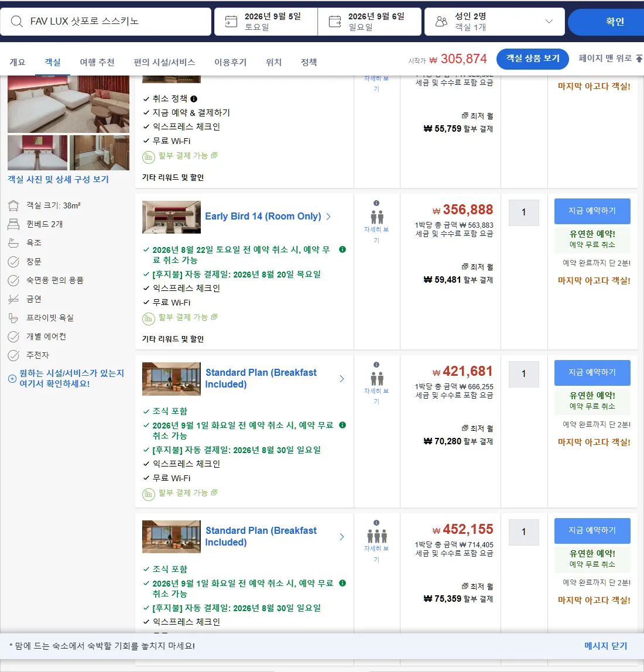Open 기타 리워드 및 할인 in top offer
644x672 pixels.
click(173, 177)
